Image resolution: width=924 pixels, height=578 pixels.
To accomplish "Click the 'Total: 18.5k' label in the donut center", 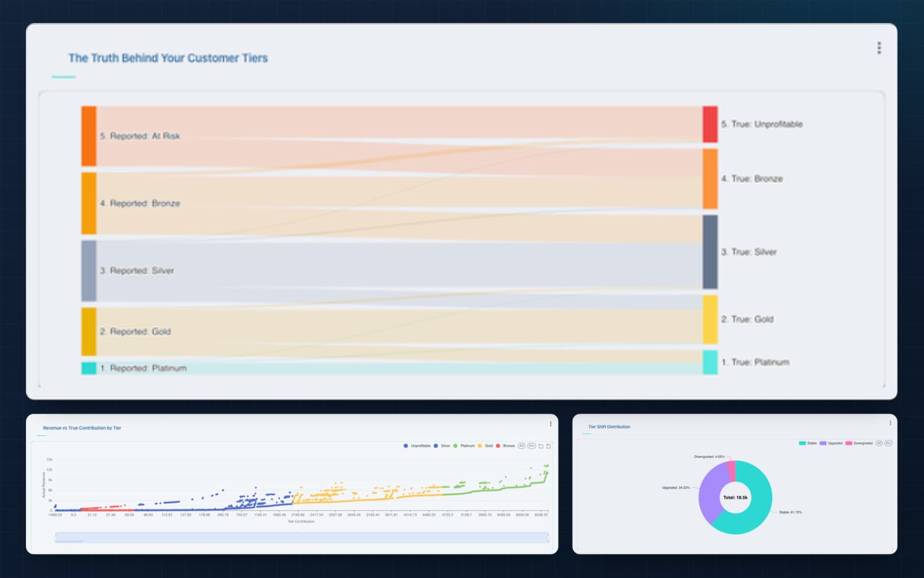I will [x=735, y=497].
